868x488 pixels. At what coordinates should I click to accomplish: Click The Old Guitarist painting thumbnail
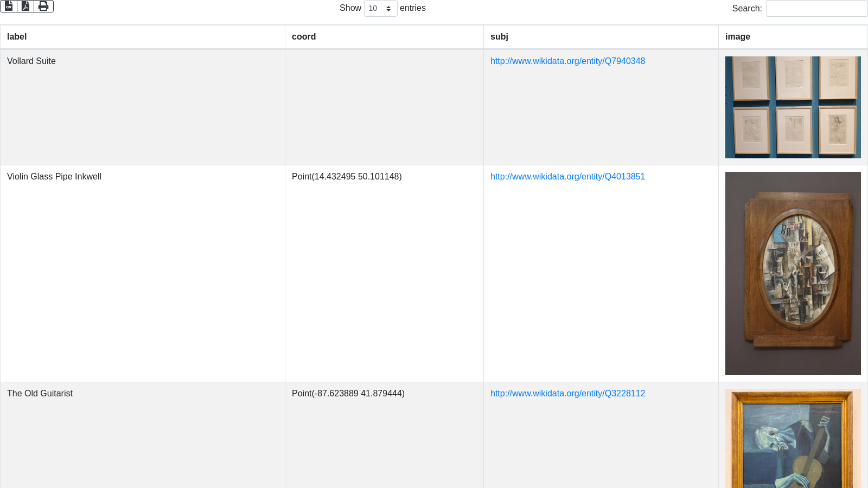coord(793,438)
